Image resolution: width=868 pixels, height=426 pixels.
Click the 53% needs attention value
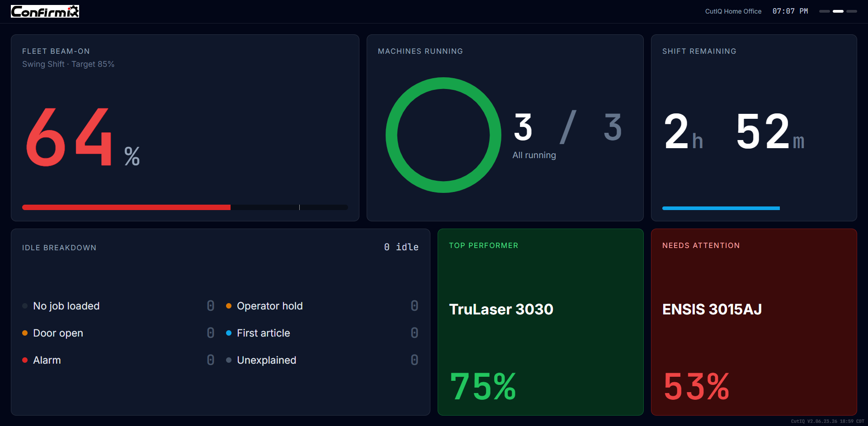click(x=696, y=386)
